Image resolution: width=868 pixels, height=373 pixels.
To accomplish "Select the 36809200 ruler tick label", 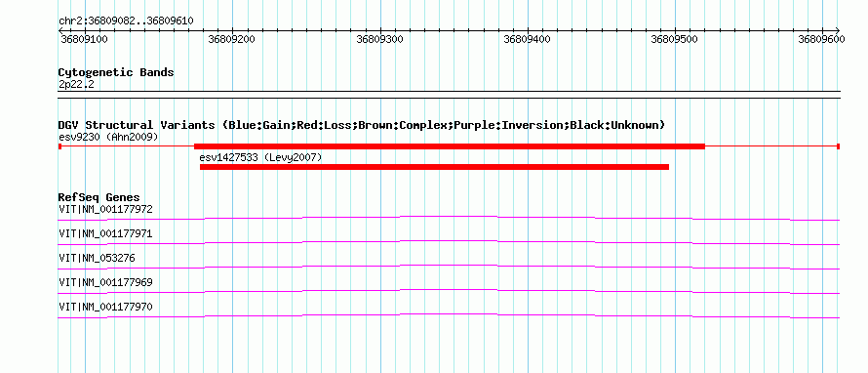I will (232, 40).
